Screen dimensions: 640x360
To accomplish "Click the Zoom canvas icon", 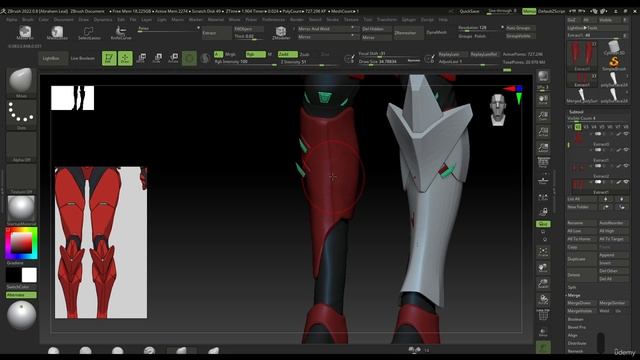I will pos(543,116).
